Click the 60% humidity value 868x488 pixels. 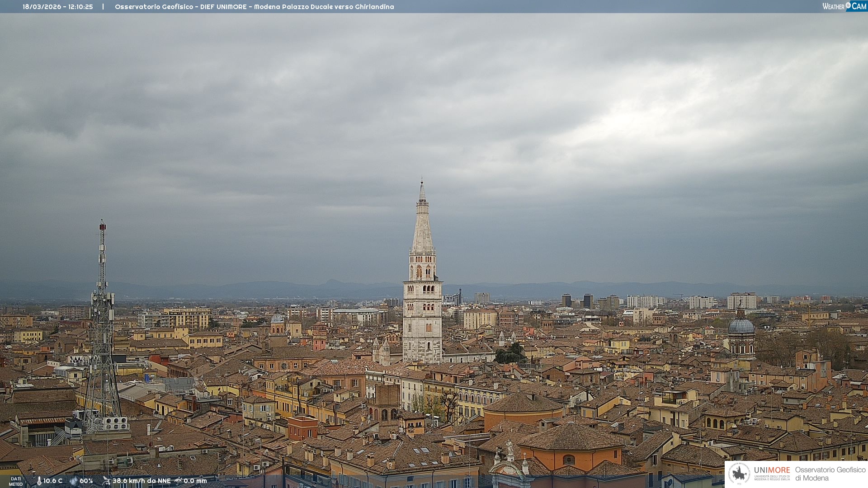coord(86,481)
